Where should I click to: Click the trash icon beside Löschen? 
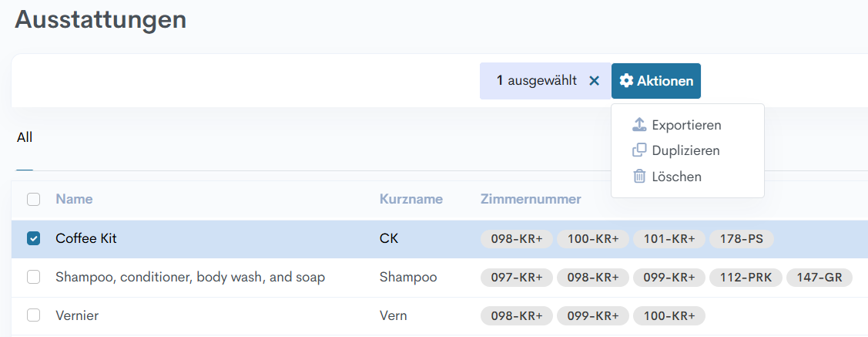[638, 177]
